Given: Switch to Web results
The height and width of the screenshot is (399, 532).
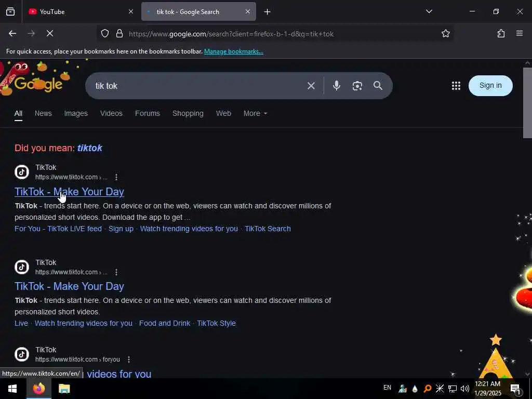Looking at the screenshot, I should click(223, 114).
